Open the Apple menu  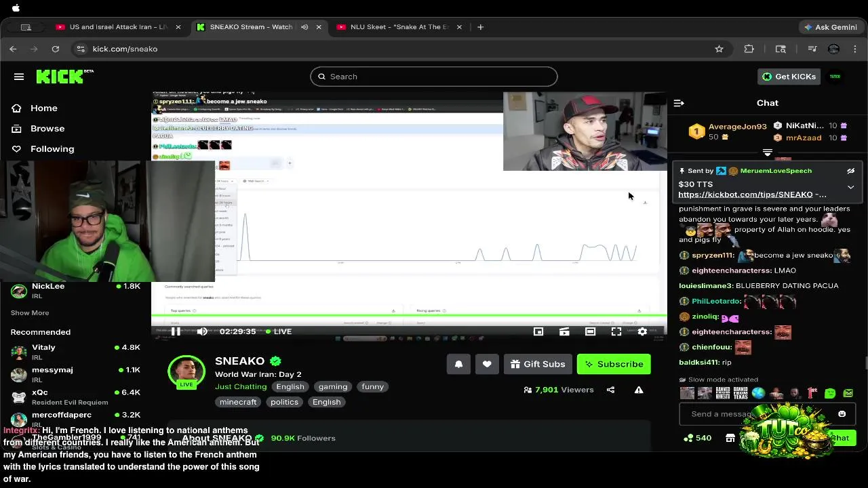coord(16,8)
